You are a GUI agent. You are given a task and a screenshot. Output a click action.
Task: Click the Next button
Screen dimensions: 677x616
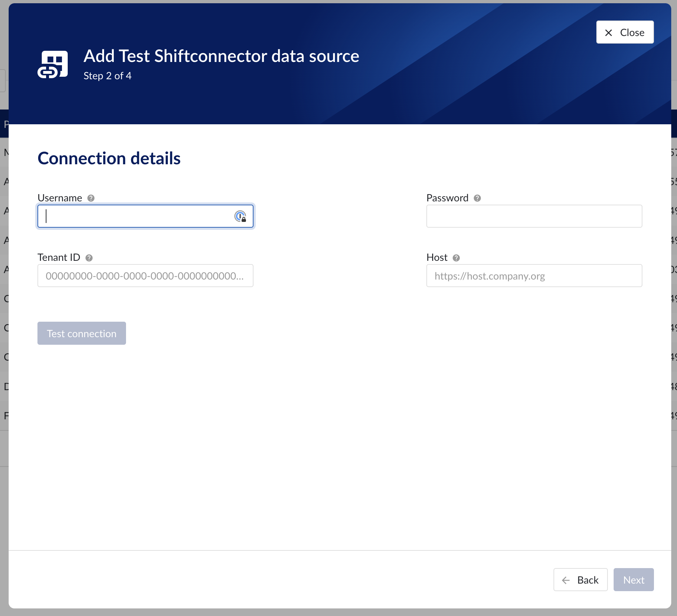pyautogui.click(x=633, y=580)
